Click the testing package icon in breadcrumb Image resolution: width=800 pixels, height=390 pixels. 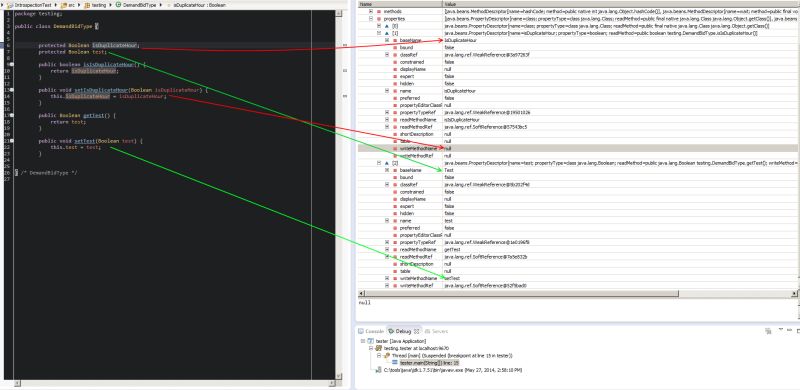pos(87,5)
